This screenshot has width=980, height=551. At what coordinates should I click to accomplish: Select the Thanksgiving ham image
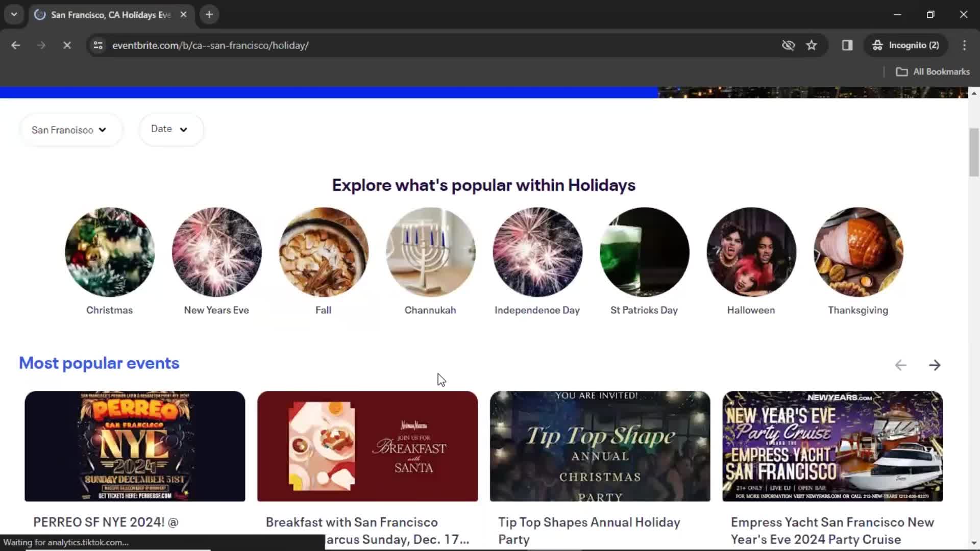[x=858, y=252]
